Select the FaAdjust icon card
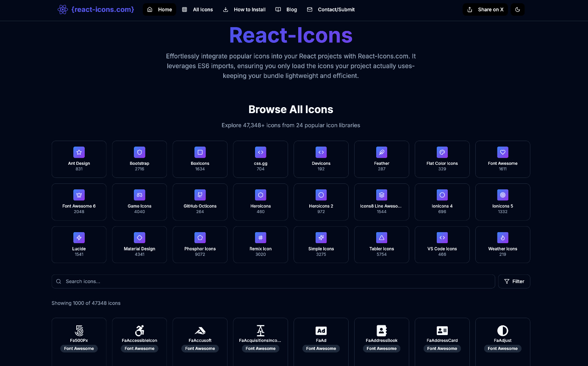588x366 pixels. [x=503, y=342]
